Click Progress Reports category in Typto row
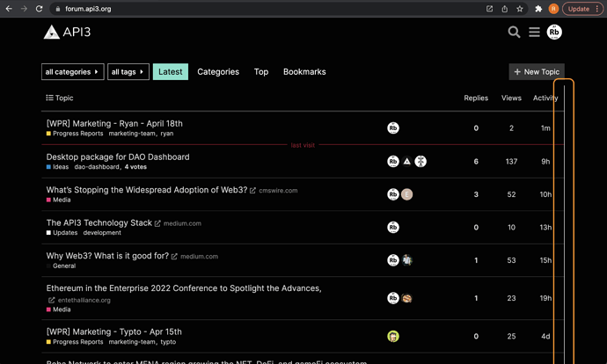This screenshot has width=607, height=364. tap(75, 342)
